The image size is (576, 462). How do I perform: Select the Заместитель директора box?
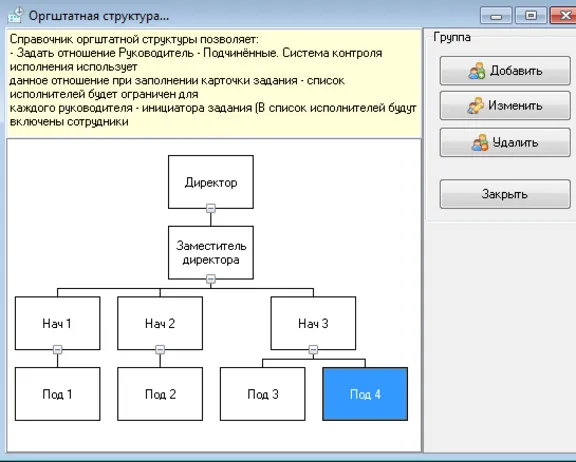pyautogui.click(x=211, y=253)
